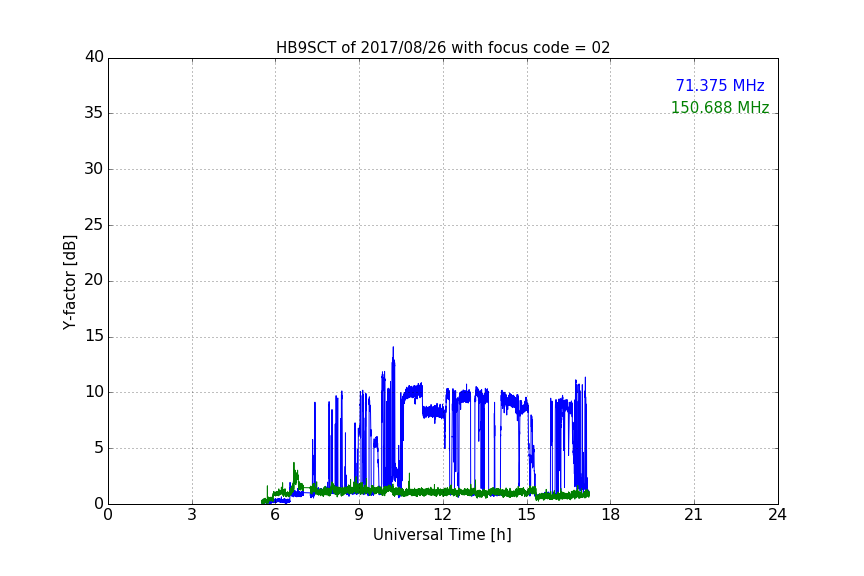Click the blue '71.375 MHz' legend label
This screenshot has width=864, height=576.
[x=720, y=86]
